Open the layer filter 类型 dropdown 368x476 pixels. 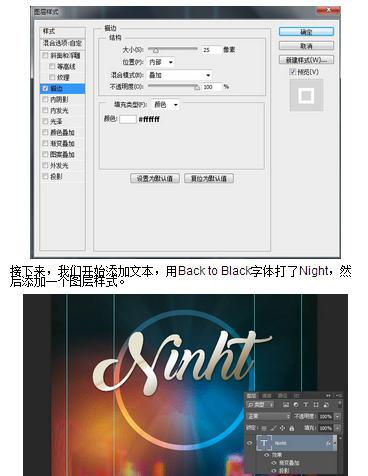click(260, 405)
